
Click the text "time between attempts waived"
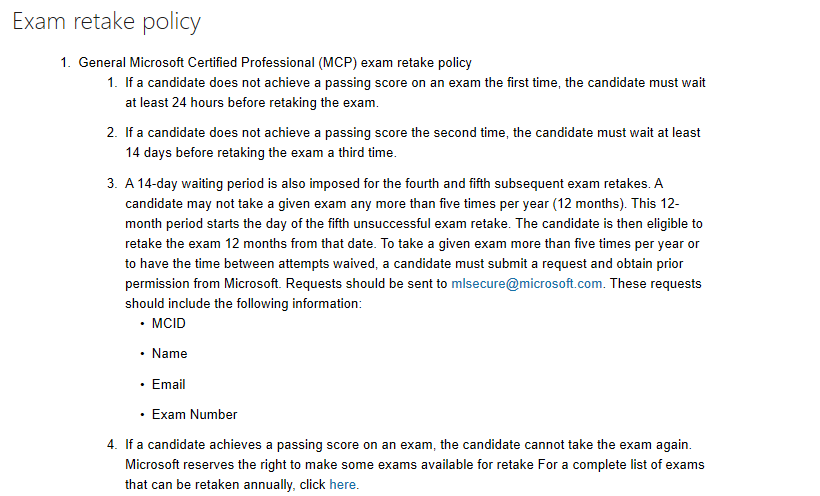[x=271, y=264]
